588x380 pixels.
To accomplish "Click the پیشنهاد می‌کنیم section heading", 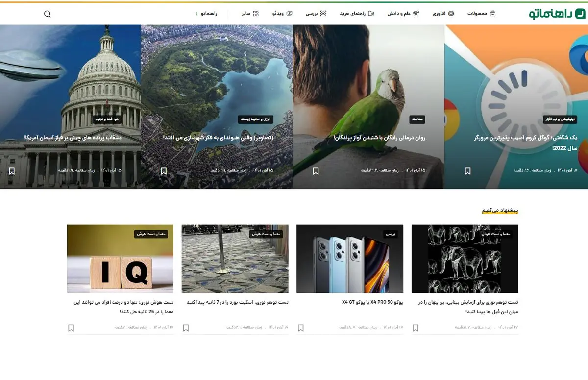I will point(500,210).
